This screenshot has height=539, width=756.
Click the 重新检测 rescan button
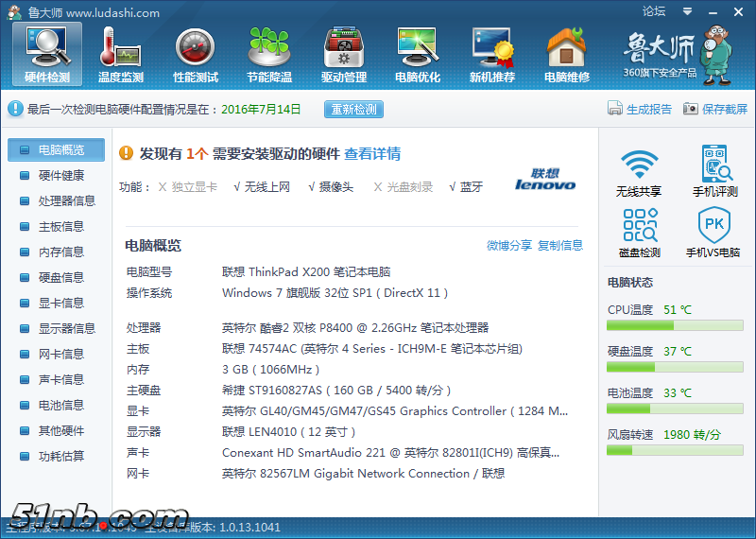click(x=353, y=110)
